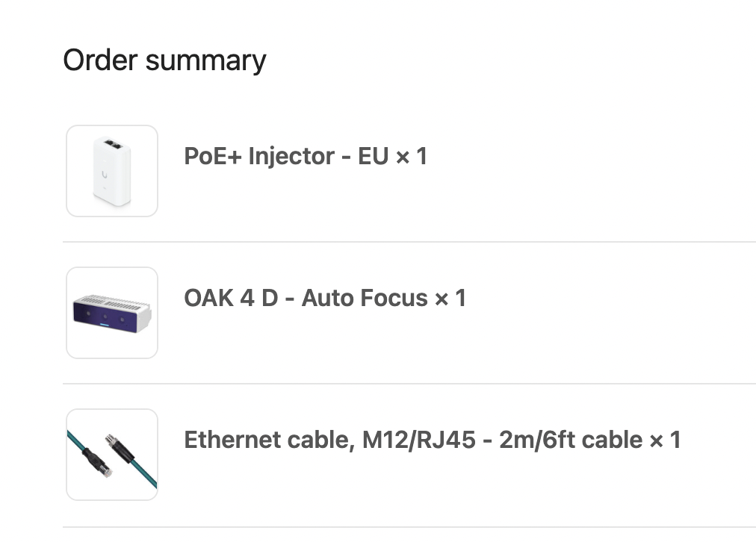
Task: Click the center lens on OAK camera image
Action: coord(105,317)
